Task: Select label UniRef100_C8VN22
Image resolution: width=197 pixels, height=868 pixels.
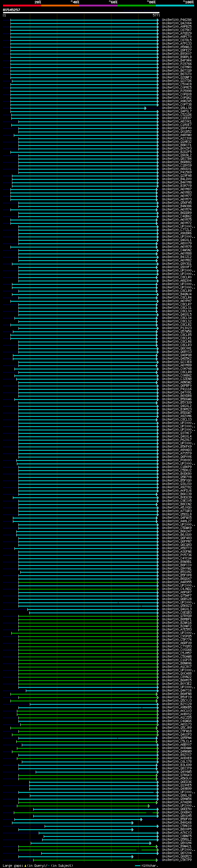Action: pos(177,677)
